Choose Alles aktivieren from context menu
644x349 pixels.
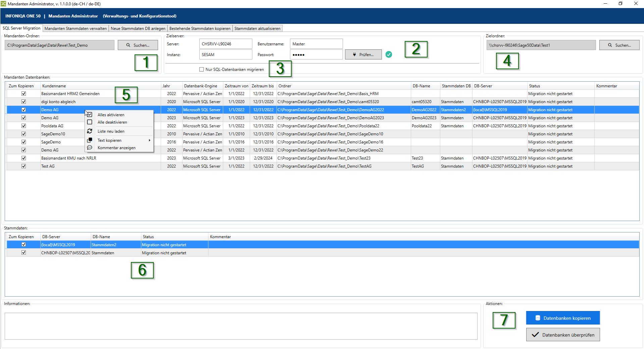[x=111, y=115]
